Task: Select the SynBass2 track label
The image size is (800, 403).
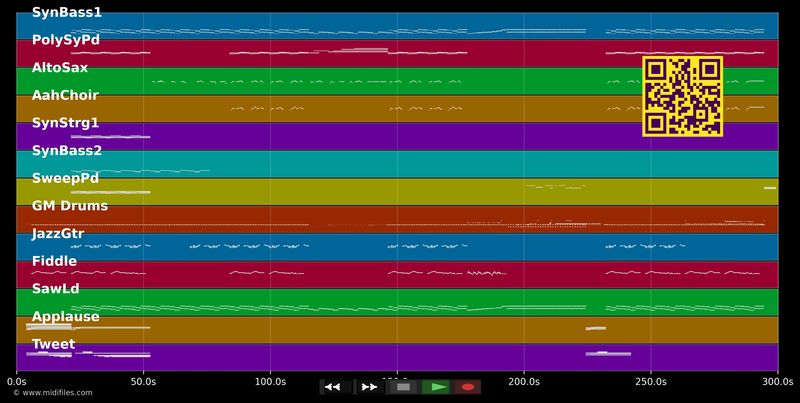Action: [x=66, y=151]
